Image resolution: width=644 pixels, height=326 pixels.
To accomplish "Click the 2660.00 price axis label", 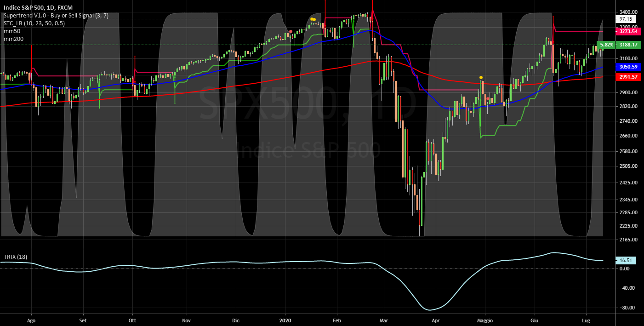I will tap(628, 136).
